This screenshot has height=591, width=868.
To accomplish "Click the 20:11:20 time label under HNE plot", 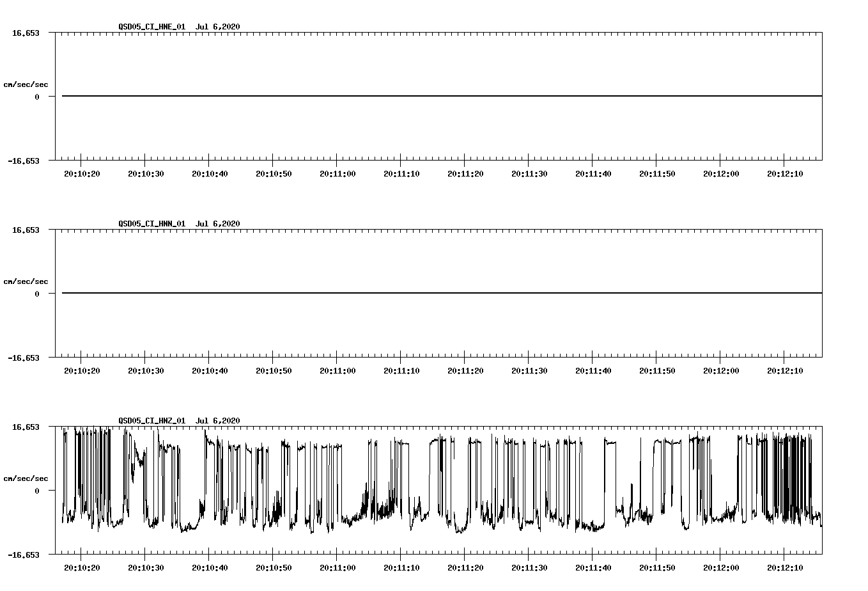I will point(465,173).
